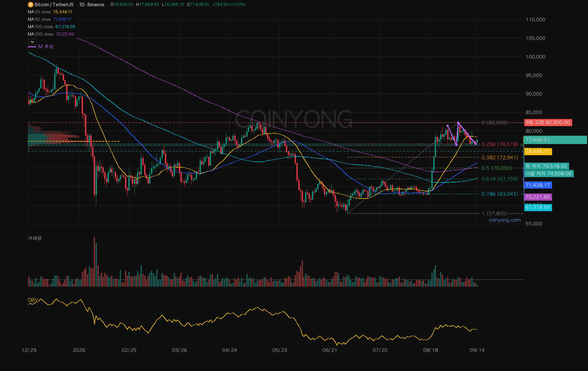Click the red 9월 고점 82,300.00 price tag
Screen dimensions: 588x371
(x=548, y=122)
